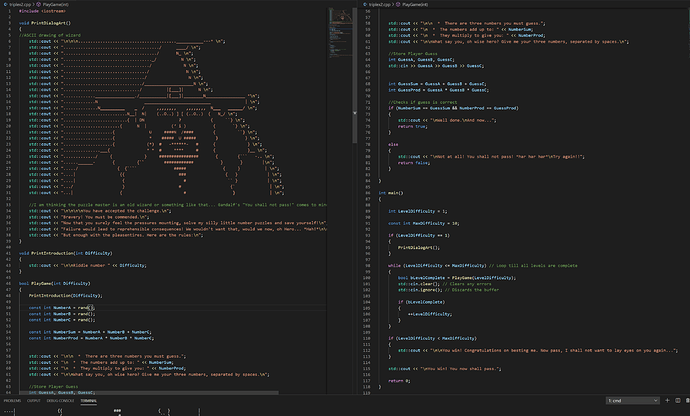
Task: Click triplex2.cpp in the left editor breadcrumb
Action: click(20, 4)
